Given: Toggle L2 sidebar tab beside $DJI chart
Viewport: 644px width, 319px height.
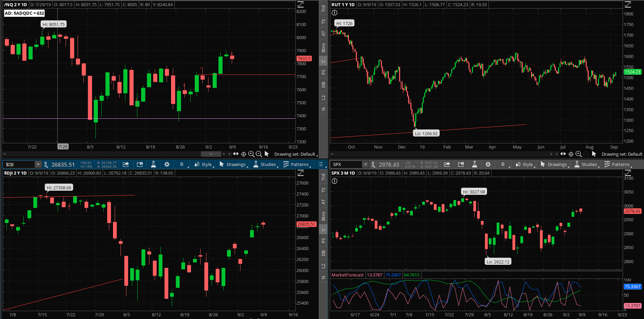Looking at the screenshot, I should coord(323,266).
